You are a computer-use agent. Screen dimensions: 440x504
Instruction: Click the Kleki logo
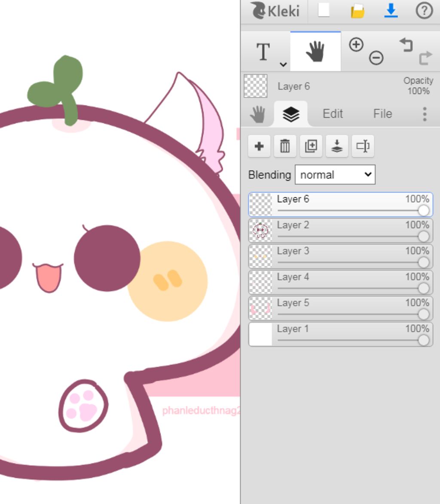tap(275, 11)
